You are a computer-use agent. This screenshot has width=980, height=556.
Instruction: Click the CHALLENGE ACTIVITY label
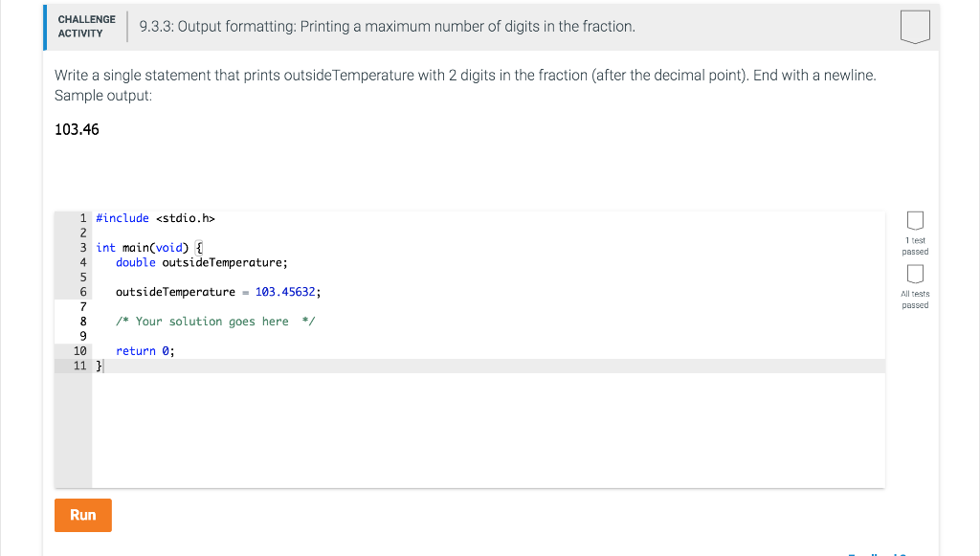[86, 26]
